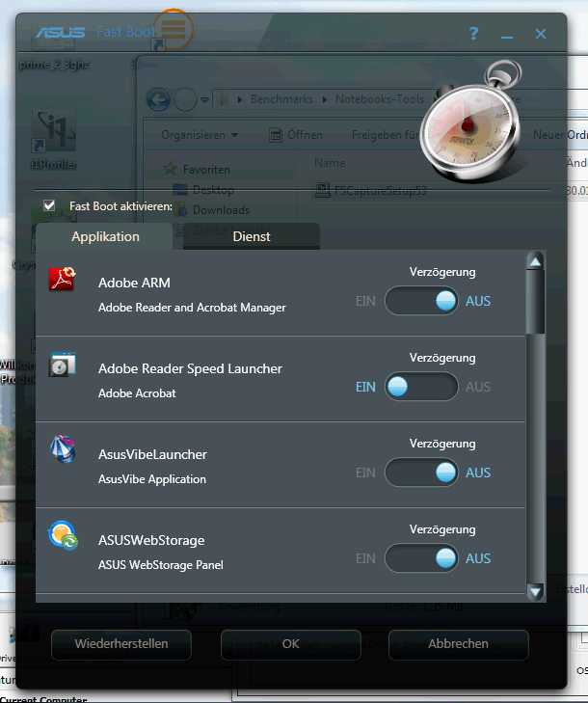Click the ASUS logo in title bar
Image resolution: width=588 pixels, height=703 pixels.
61,32
